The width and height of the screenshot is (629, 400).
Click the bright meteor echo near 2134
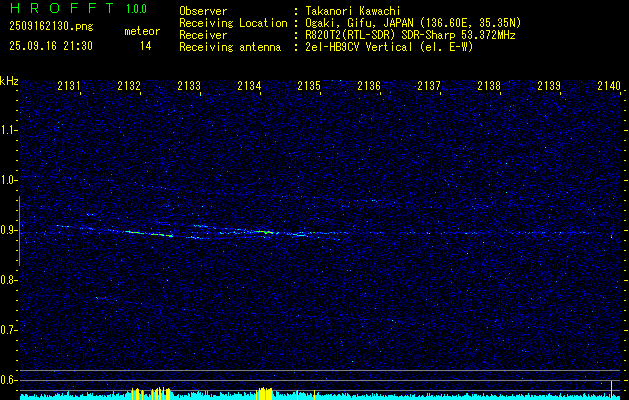point(264,232)
